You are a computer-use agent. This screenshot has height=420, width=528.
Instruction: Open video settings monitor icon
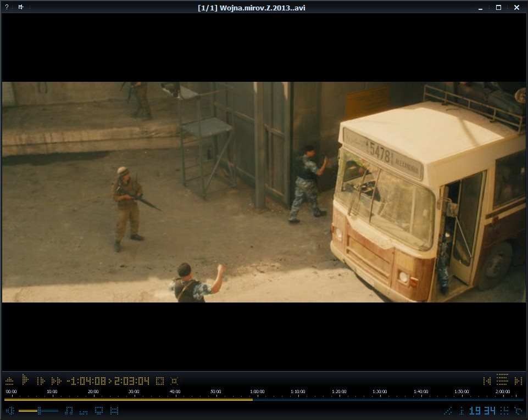pyautogui.click(x=99, y=411)
